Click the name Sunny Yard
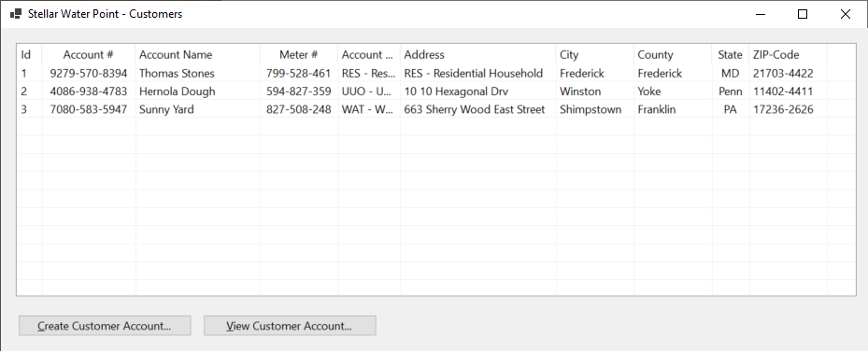The height and width of the screenshot is (351, 868). [x=166, y=109]
